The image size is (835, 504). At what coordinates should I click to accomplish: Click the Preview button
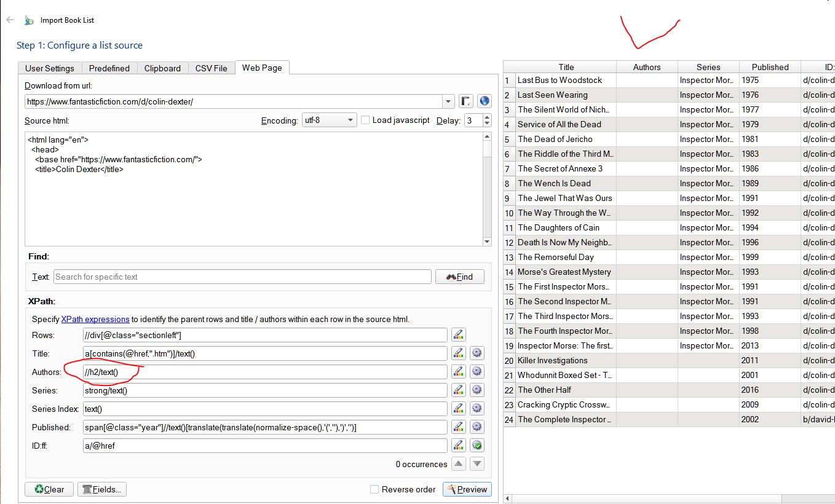[467, 489]
